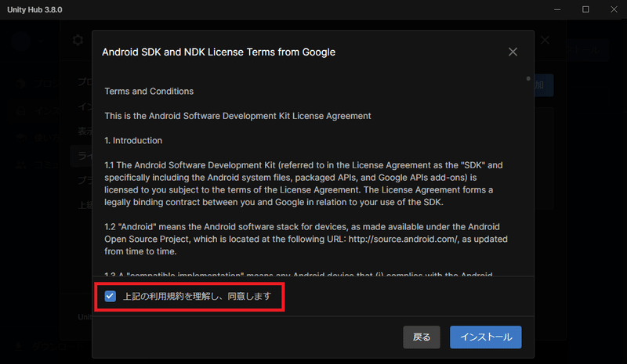Click the dialog title Android SDK and NDK License Terms
Screen dimensions: 627x364
219,52
